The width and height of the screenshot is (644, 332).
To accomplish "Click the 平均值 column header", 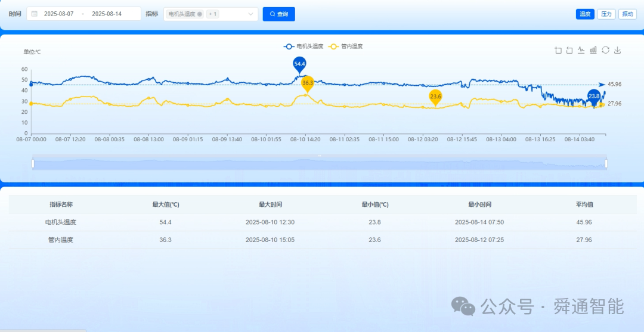I will click(x=584, y=204).
